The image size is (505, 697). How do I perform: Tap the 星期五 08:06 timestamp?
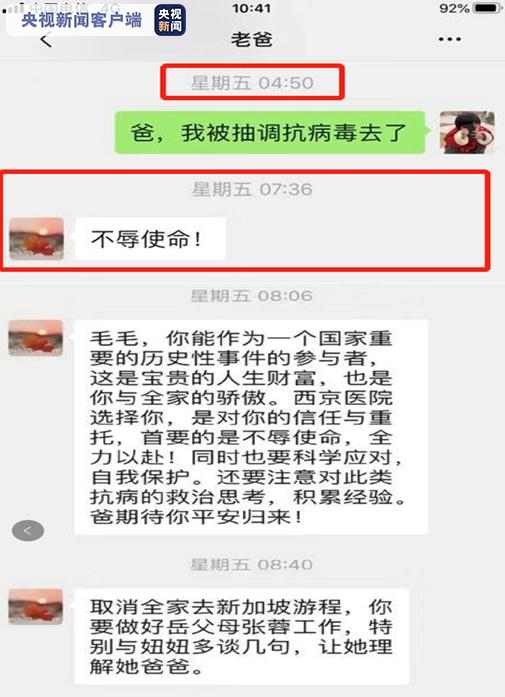pos(252,296)
